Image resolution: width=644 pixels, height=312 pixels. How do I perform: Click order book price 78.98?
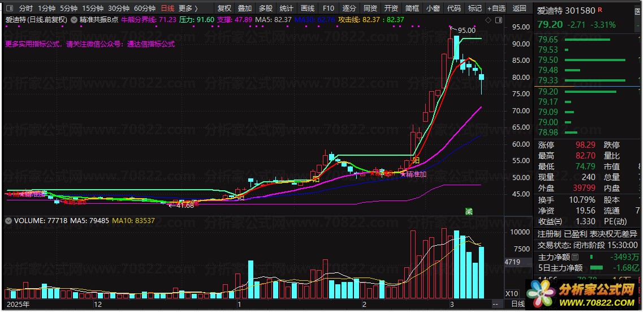tap(548, 133)
